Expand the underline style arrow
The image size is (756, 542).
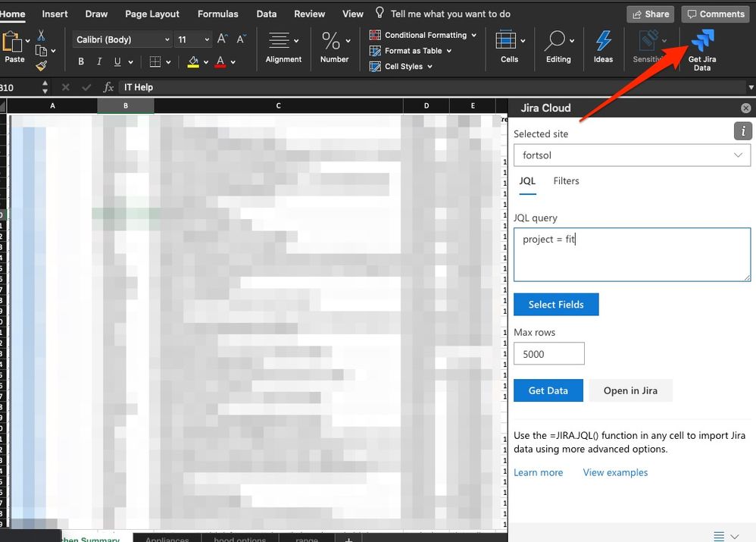[x=130, y=61]
